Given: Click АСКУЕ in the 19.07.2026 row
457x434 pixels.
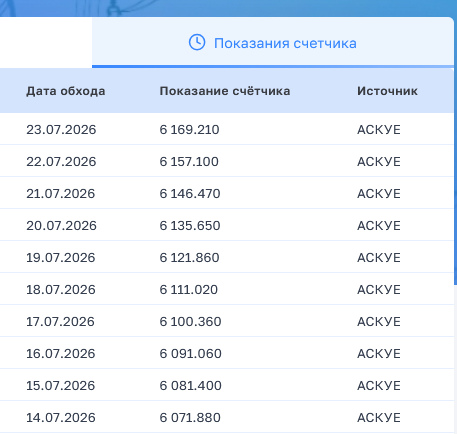Looking at the screenshot, I should coord(379,258).
